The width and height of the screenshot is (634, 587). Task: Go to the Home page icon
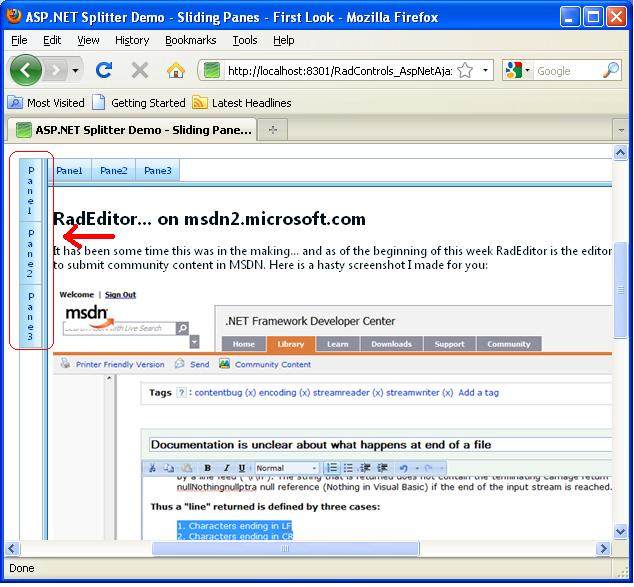coord(176,71)
